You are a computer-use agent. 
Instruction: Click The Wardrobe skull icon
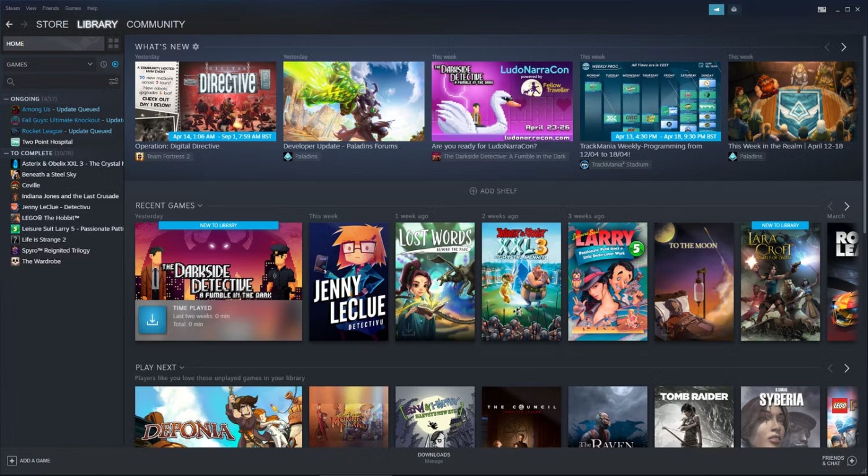tap(15, 261)
